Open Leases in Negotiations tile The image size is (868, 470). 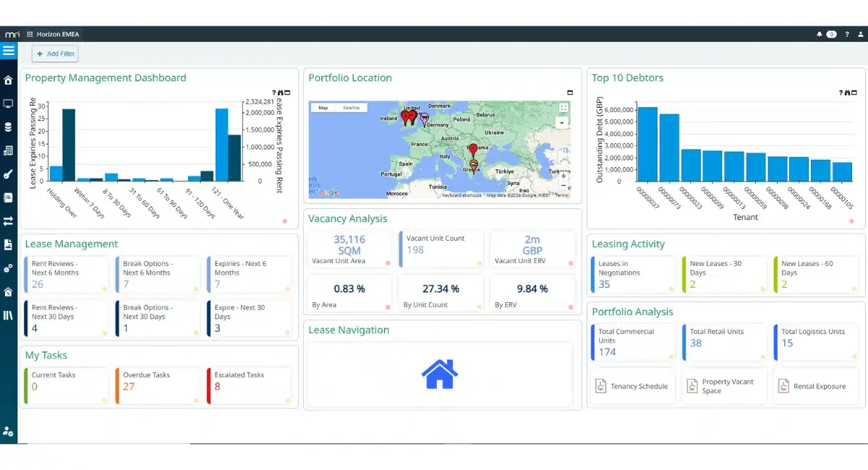pos(634,274)
